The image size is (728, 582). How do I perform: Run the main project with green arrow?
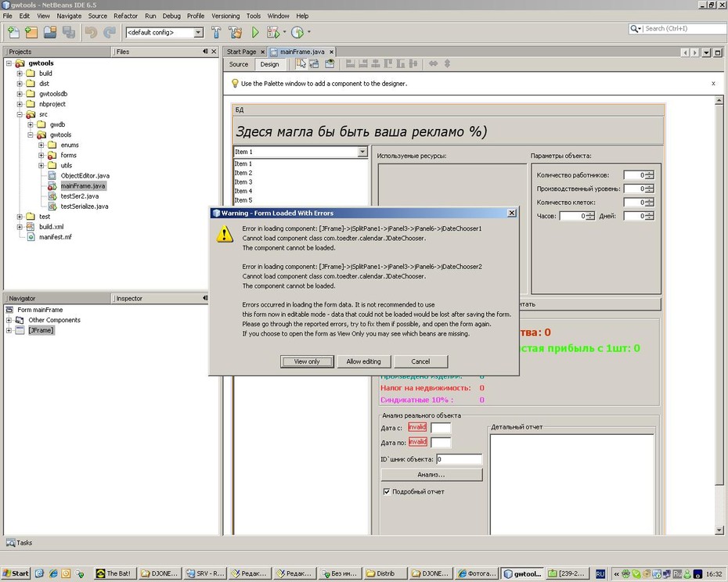coord(255,32)
